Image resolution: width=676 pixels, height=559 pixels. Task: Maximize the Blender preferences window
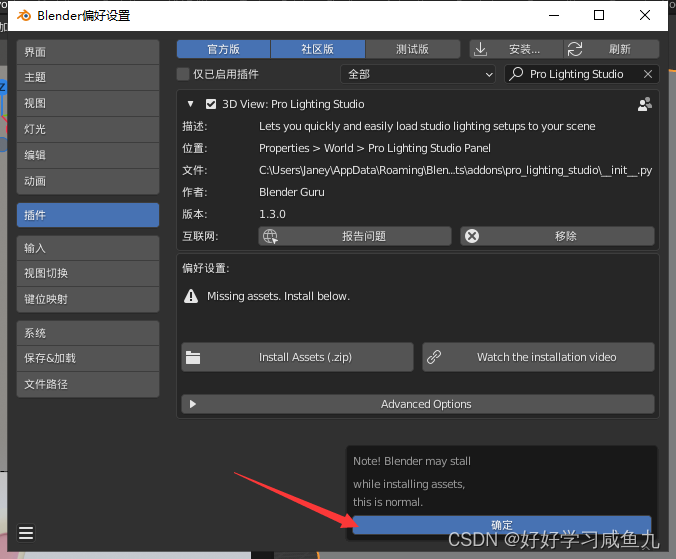(599, 16)
